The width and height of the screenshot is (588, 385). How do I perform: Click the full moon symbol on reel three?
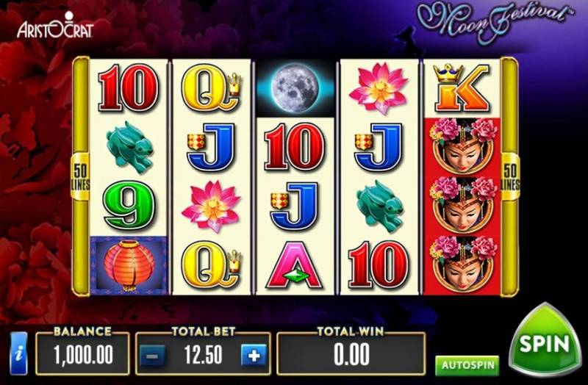tap(295, 88)
